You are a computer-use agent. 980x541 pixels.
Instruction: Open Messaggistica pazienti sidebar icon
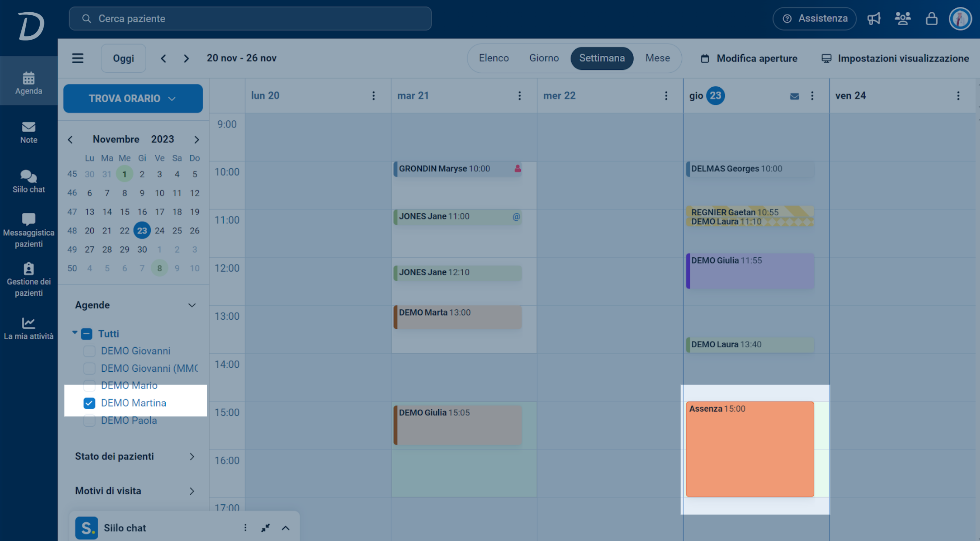pos(28,230)
